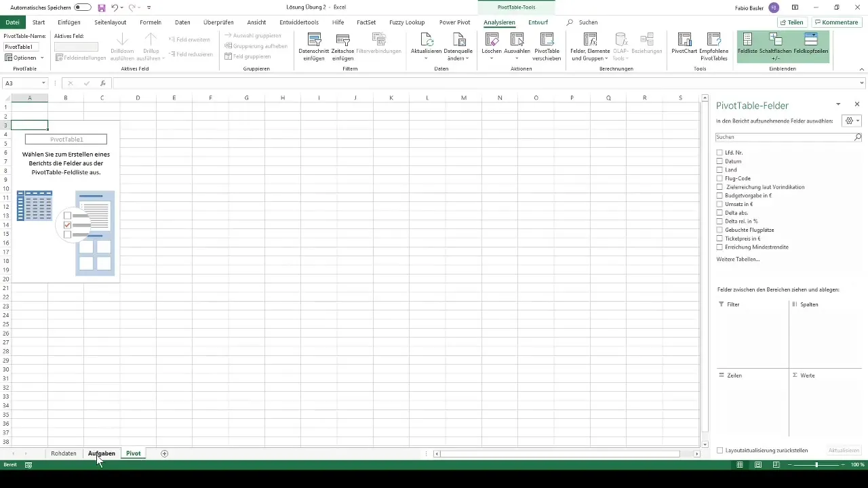Click the Zeitachse einfügen icon
Screen dimensions: 868x488
(342, 39)
